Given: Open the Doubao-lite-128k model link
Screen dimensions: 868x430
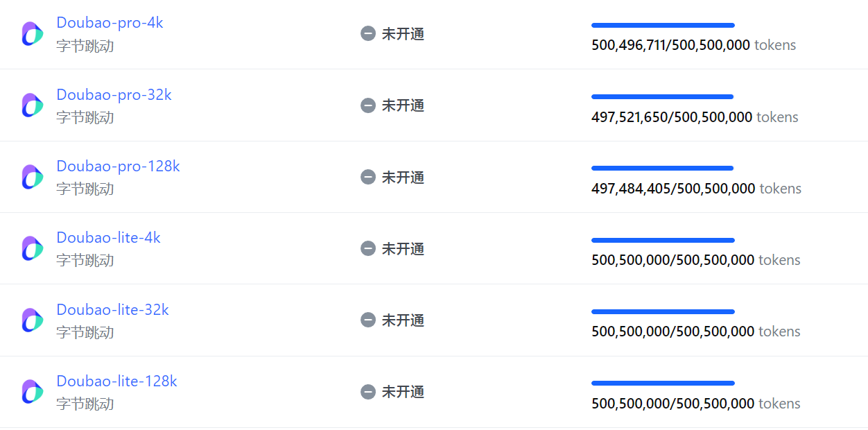Looking at the screenshot, I should click(x=116, y=381).
